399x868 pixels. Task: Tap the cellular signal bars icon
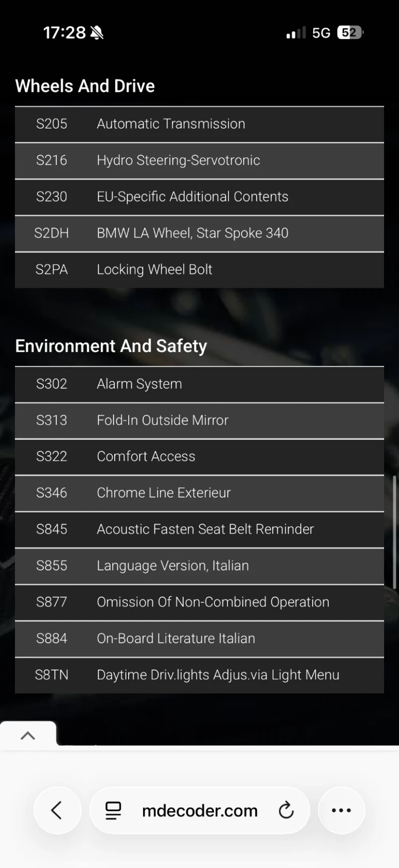[296, 33]
